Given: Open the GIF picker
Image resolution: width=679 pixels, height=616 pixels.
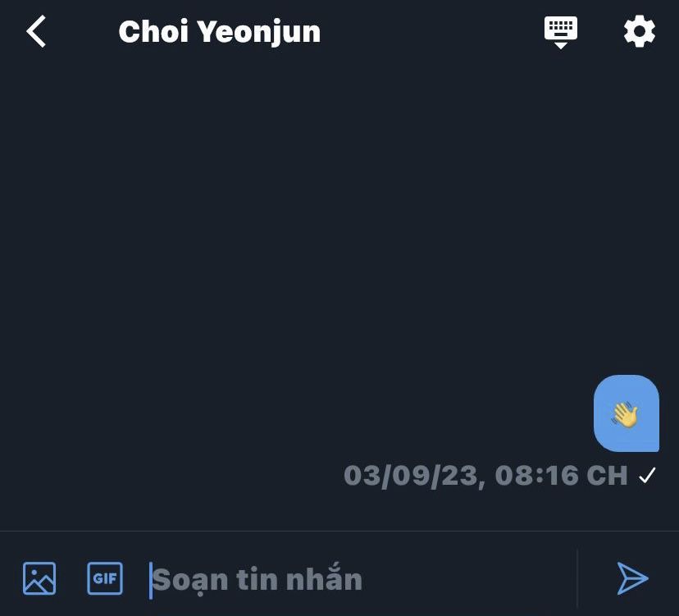Looking at the screenshot, I should (x=105, y=578).
